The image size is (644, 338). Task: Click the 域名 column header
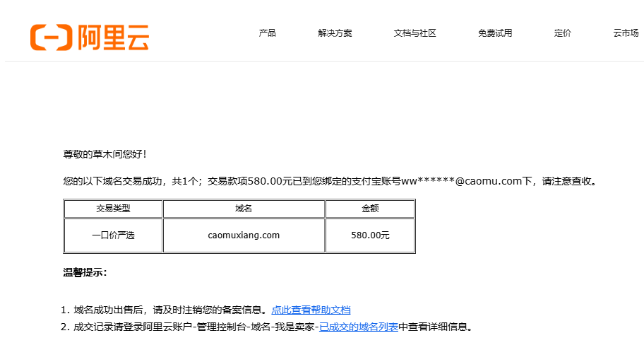pyautogui.click(x=244, y=209)
